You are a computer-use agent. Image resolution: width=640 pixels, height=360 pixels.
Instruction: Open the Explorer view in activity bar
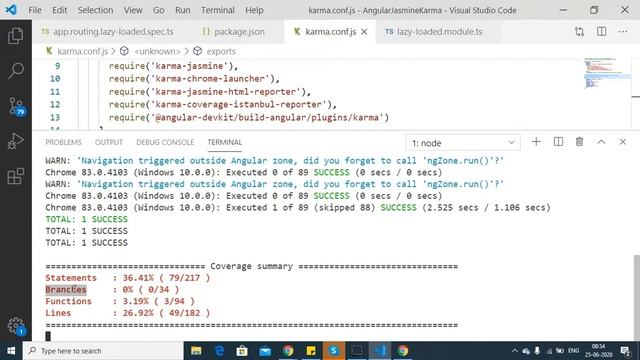click(16, 36)
